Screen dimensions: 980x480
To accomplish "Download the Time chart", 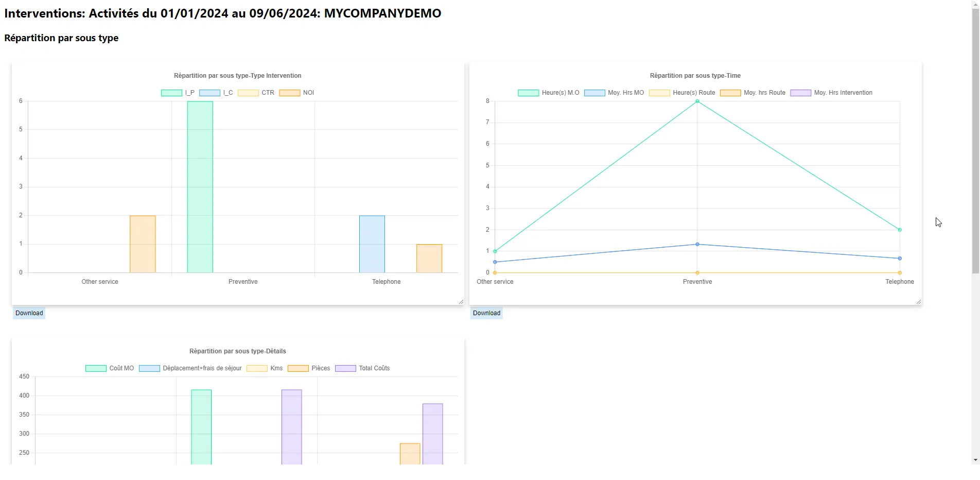I will (486, 313).
